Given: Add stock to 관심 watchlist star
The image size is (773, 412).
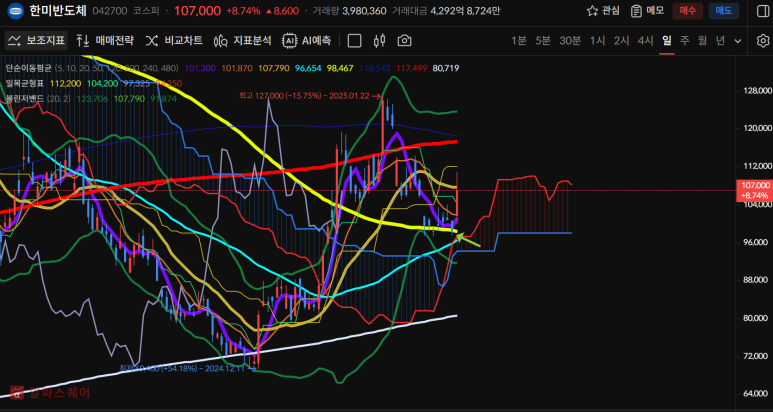Looking at the screenshot, I should [x=603, y=11].
